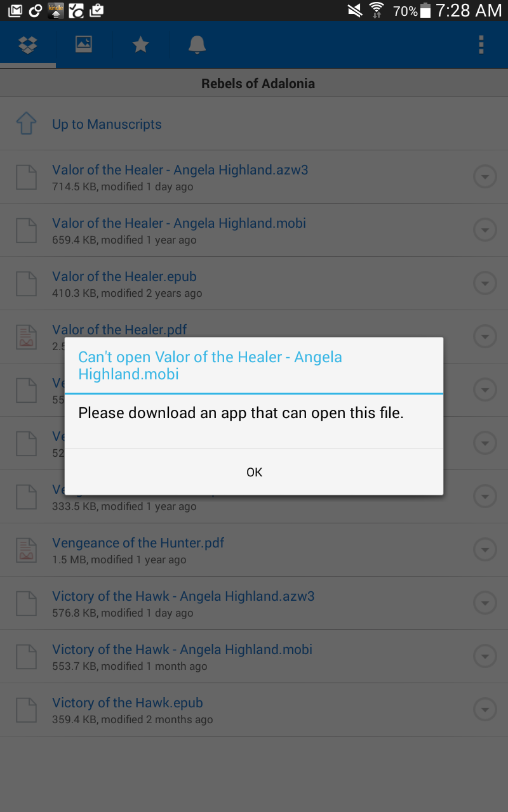The height and width of the screenshot is (812, 508).
Task: Tap the Kindle notification icon in status bar
Action: coord(56,10)
